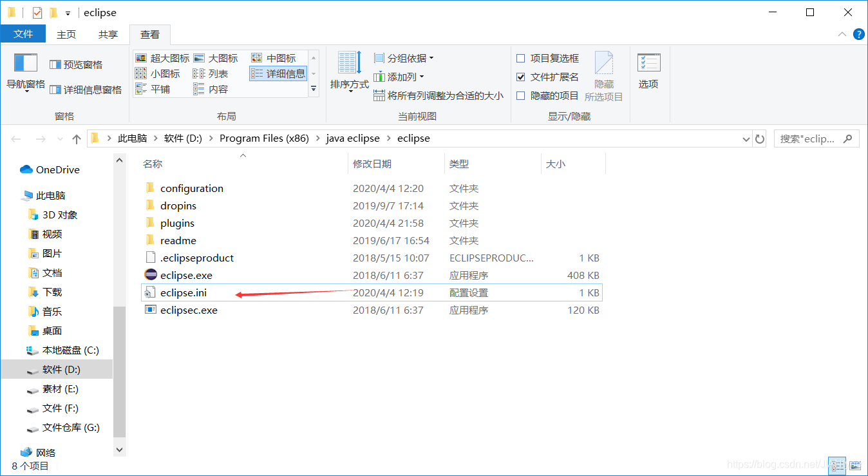Screen dimensions: 868x476
Task: Select extra large icons layout
Action: click(162, 58)
